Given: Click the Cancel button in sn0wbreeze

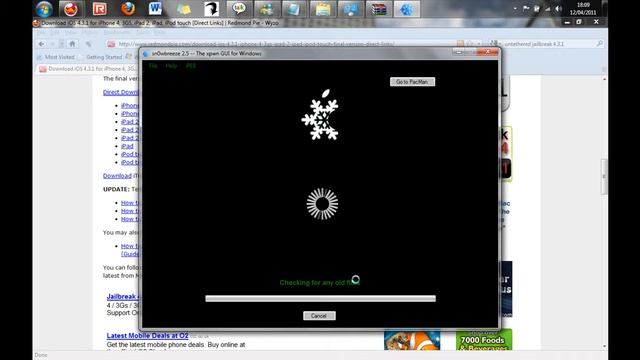Looking at the screenshot, I should (x=319, y=316).
